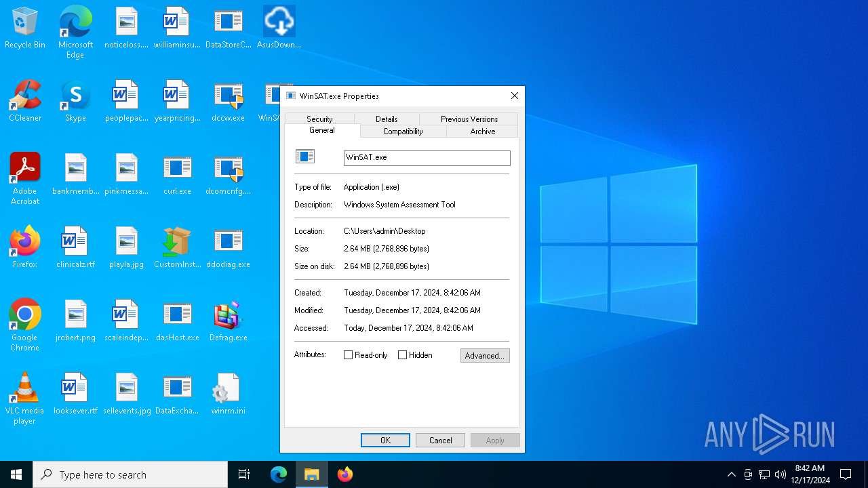Select the bankmemb image file icon
The image size is (868, 488).
click(x=75, y=175)
